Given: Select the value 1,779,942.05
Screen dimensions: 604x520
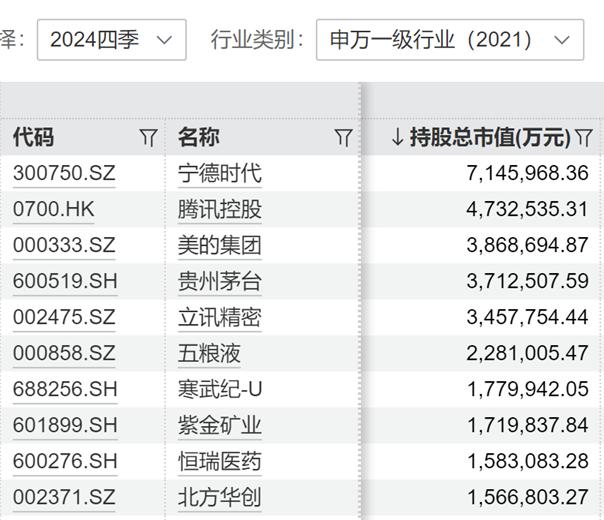Looking at the screenshot, I should [x=527, y=389].
